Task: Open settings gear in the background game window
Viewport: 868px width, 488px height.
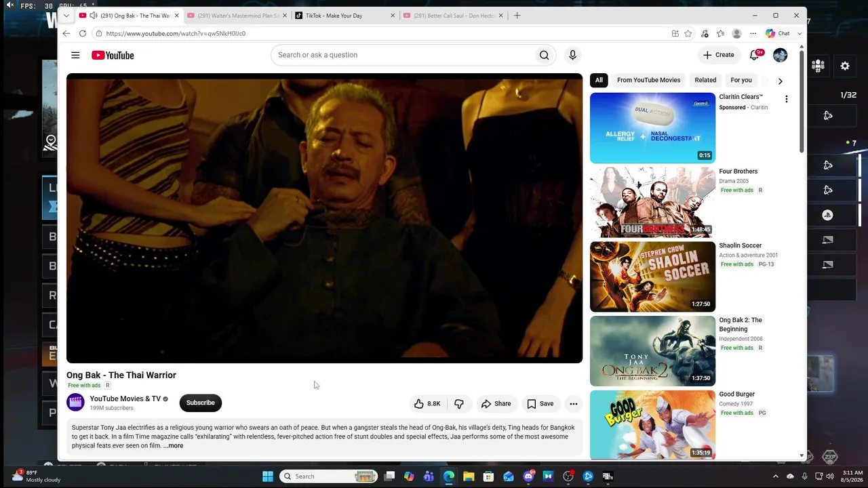Action: pos(845,66)
